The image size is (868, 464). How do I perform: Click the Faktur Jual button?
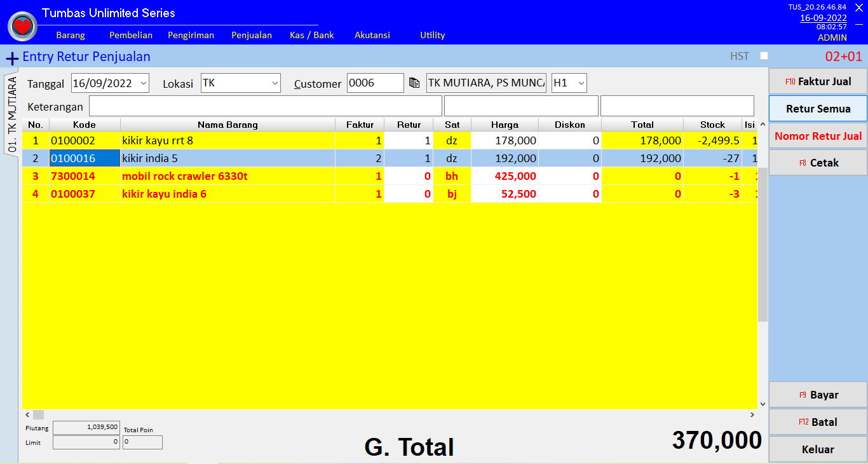818,81
